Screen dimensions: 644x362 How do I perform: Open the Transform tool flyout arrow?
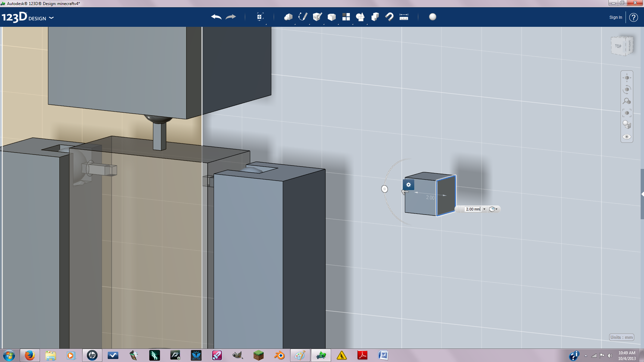266,24
